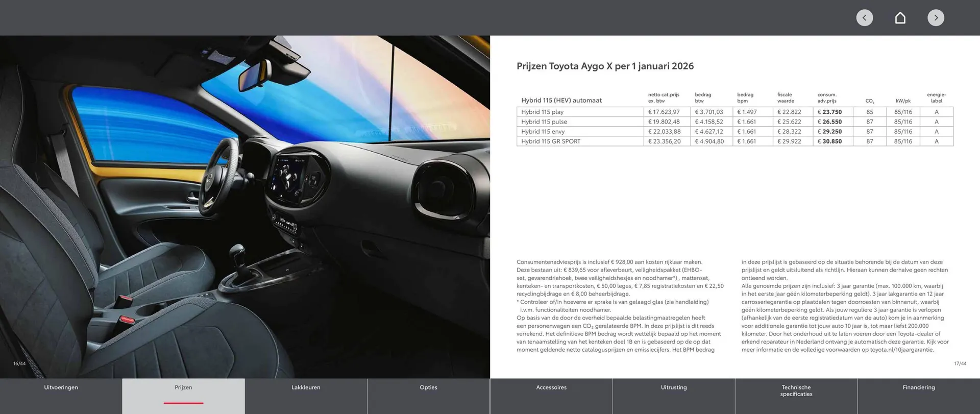Click fiscal value € 25.622
The height and width of the screenshot is (414, 980).
(789, 121)
